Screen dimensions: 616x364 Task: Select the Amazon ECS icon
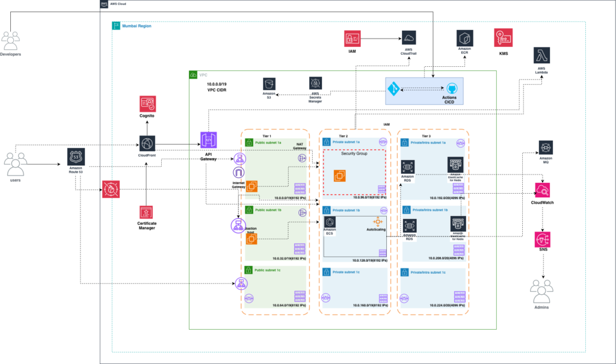(x=330, y=221)
